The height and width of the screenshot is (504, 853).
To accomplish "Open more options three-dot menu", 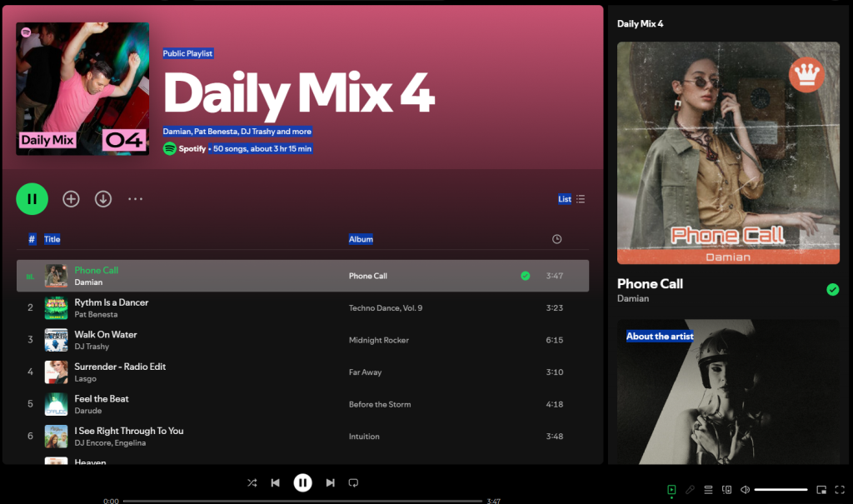I will 136,199.
